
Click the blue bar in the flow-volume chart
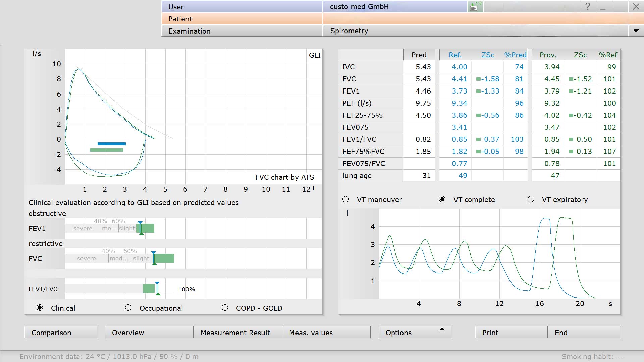coord(112,144)
